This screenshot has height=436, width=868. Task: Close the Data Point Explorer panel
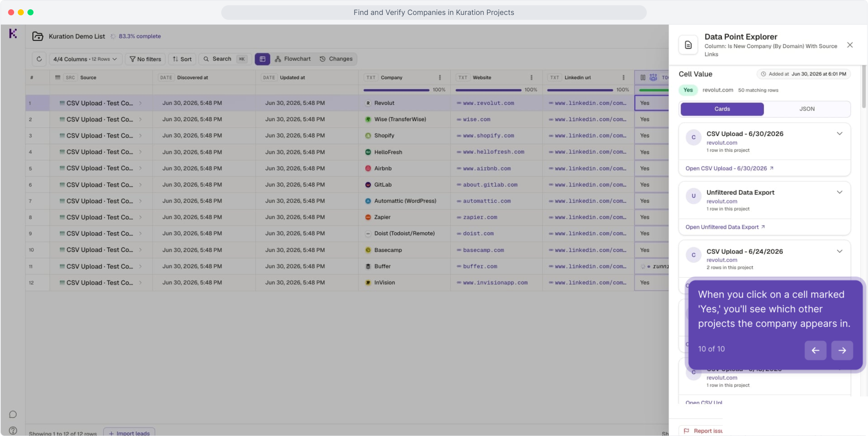click(850, 45)
